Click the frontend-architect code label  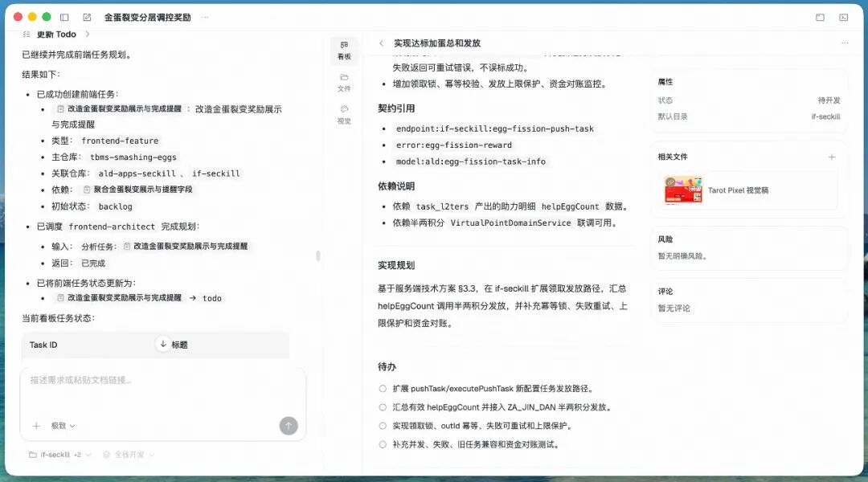pyautogui.click(x=112, y=227)
